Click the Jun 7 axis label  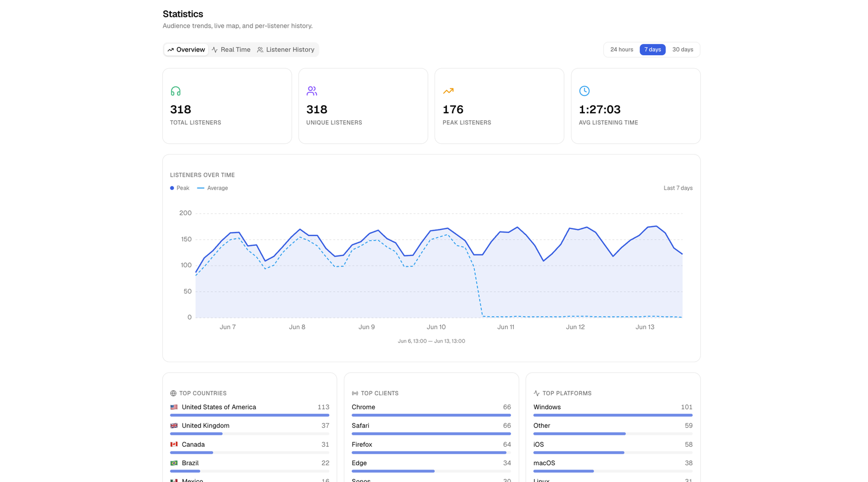point(228,327)
